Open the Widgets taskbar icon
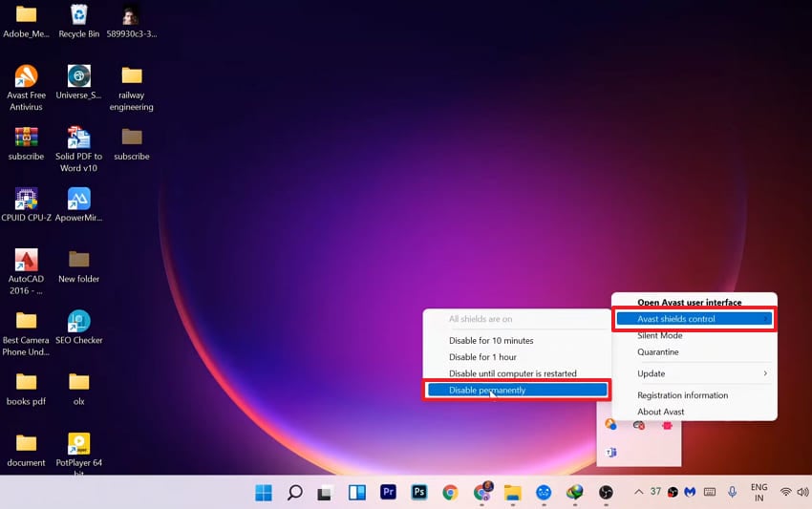This screenshot has width=812, height=509. pos(357,493)
